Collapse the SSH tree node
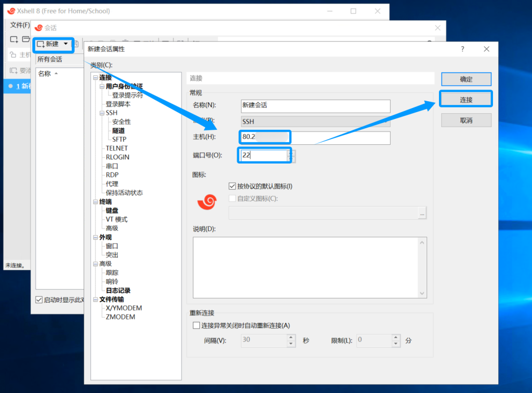 [102, 113]
